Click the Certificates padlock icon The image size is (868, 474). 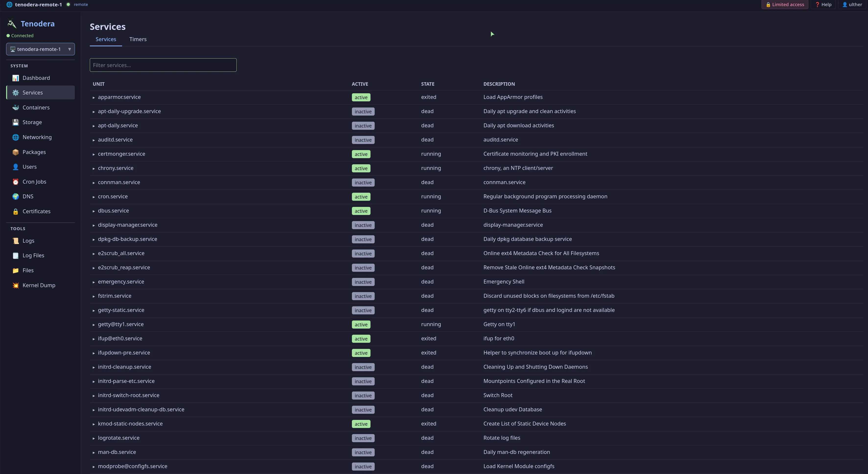(15, 211)
